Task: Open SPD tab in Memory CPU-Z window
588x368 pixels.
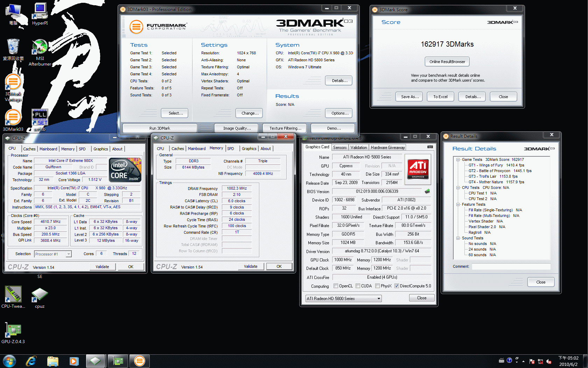Action: [231, 149]
